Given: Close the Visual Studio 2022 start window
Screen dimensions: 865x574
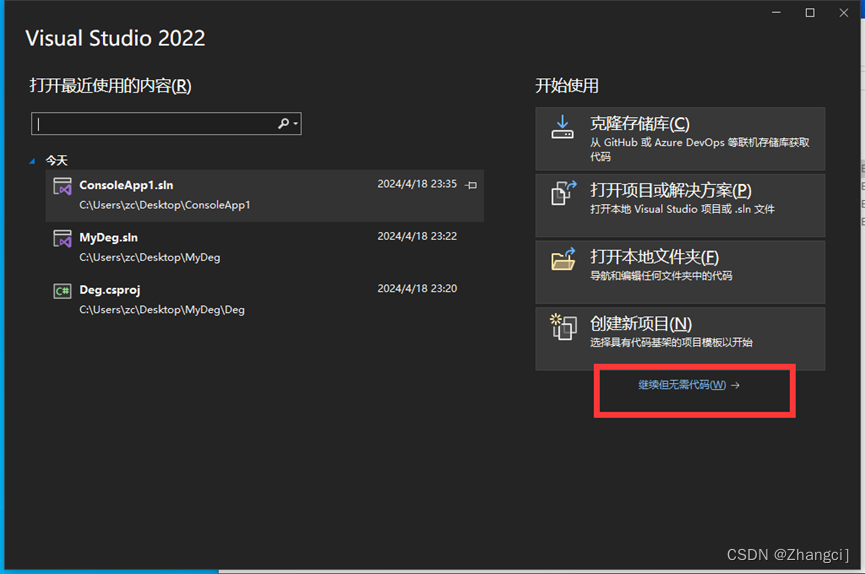Looking at the screenshot, I should 843,12.
